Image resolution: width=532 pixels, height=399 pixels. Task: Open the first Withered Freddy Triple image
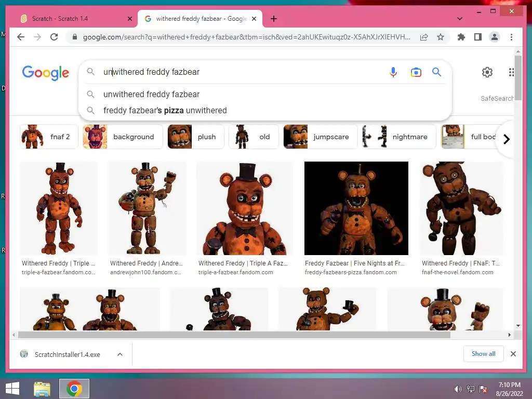point(59,208)
